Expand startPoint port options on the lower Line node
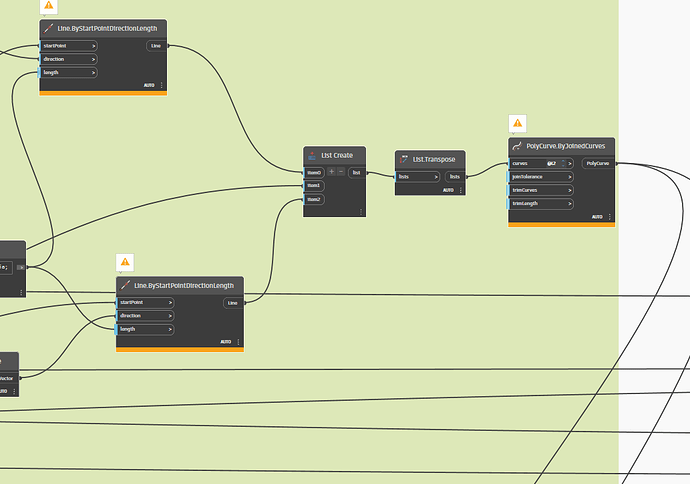This screenshot has height=484, width=690. tap(170, 303)
